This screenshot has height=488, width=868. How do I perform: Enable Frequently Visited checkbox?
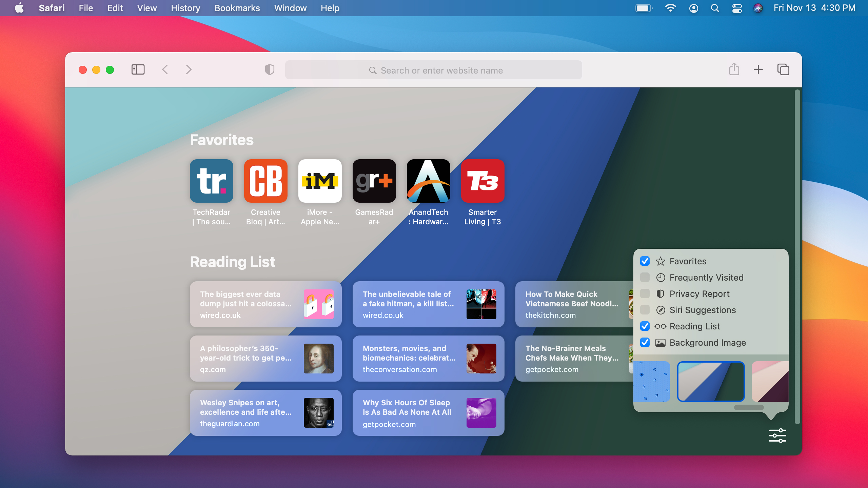[x=645, y=277]
